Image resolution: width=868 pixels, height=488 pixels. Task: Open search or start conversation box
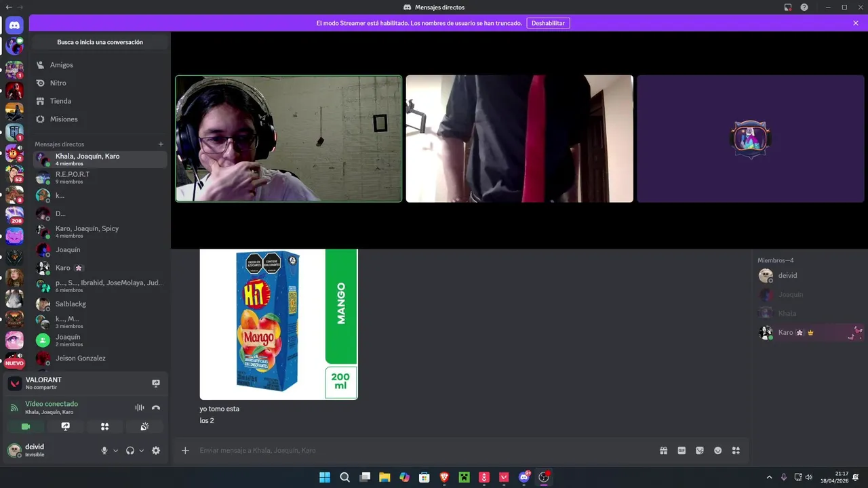click(100, 42)
